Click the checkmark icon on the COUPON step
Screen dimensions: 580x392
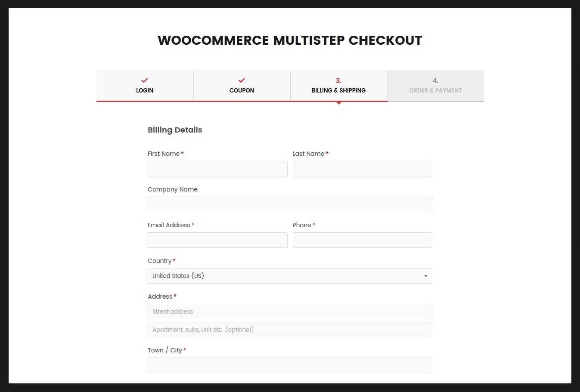[242, 80]
